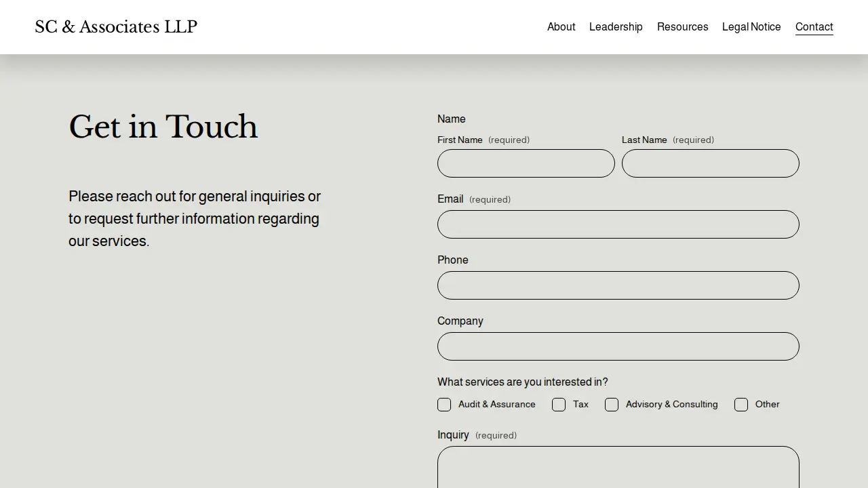Click the "Get in Touch" heading
This screenshot has height=488, width=868.
[x=163, y=127]
